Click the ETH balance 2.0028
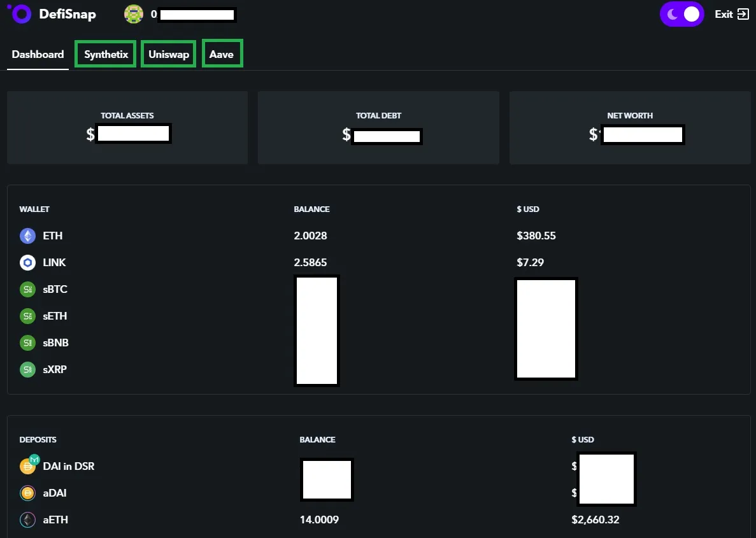This screenshot has width=756, height=538. pyautogui.click(x=311, y=236)
